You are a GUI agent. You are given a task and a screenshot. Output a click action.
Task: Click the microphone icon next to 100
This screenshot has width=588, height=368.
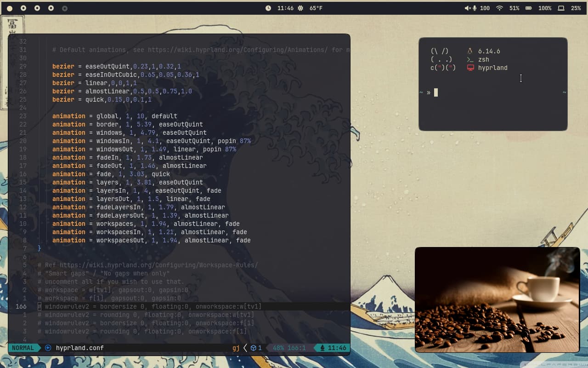coord(475,8)
